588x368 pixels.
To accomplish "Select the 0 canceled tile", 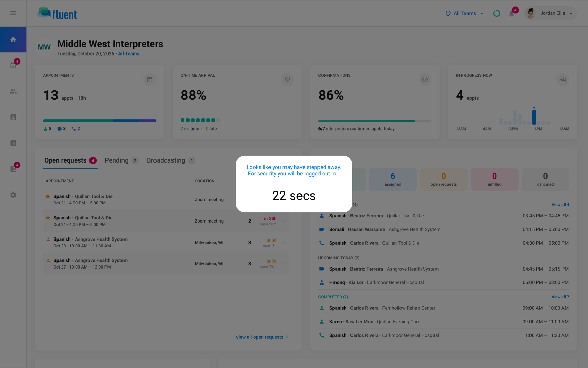I will tap(545, 179).
